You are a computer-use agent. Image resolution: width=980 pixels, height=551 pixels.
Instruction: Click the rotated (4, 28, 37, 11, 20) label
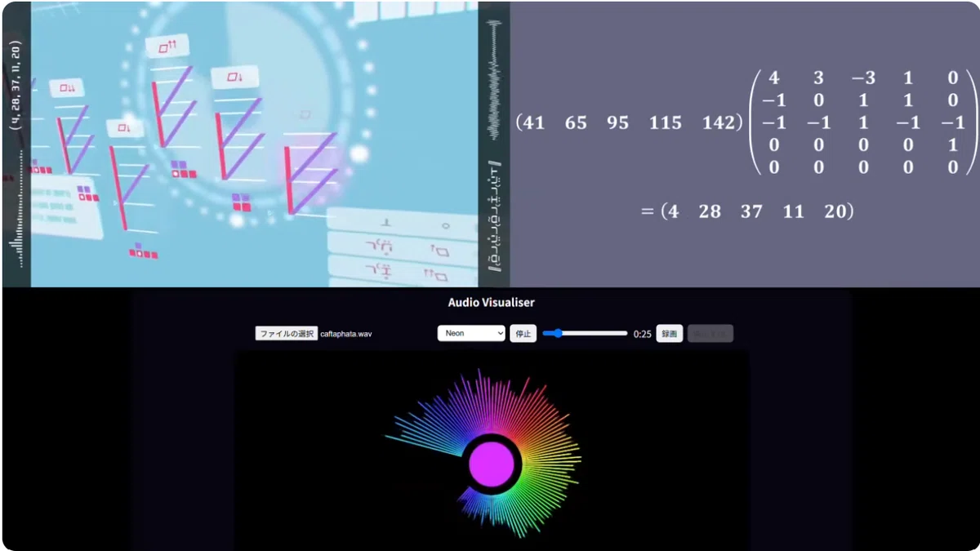16,85
